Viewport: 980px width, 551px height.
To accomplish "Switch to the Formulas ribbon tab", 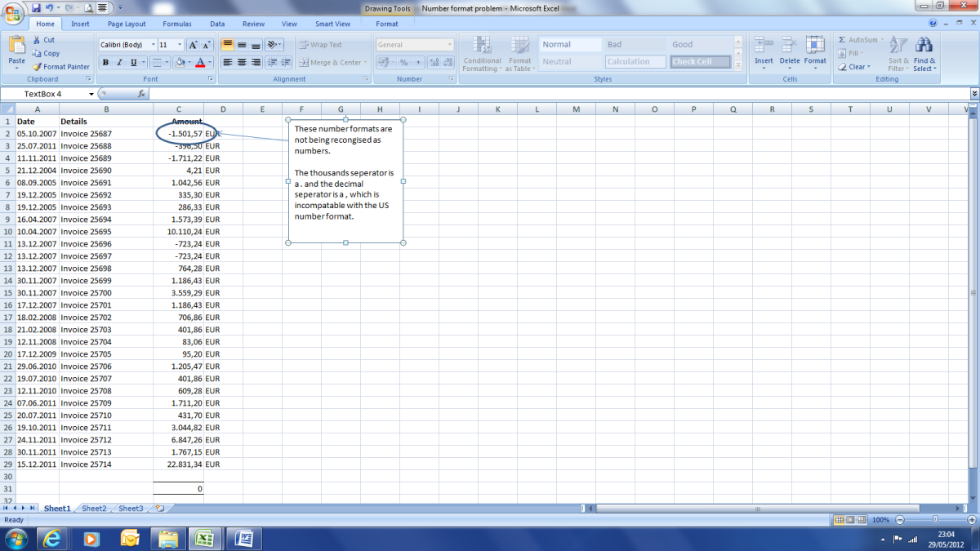I will coord(176,24).
